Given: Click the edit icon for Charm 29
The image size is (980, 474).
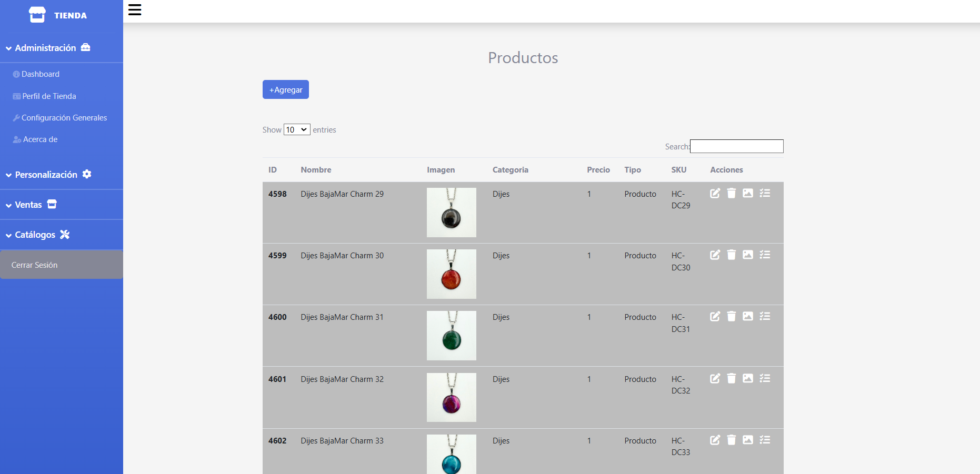Looking at the screenshot, I should coord(715,193).
